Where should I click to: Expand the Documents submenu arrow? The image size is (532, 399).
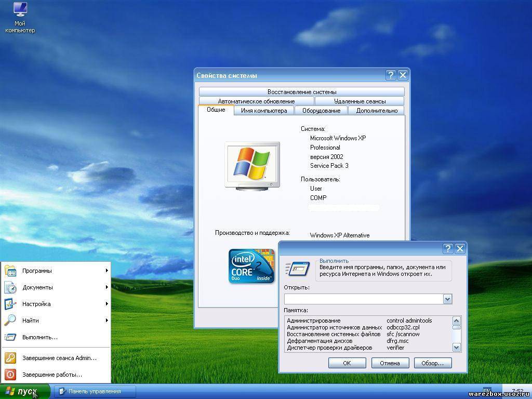[x=107, y=287]
